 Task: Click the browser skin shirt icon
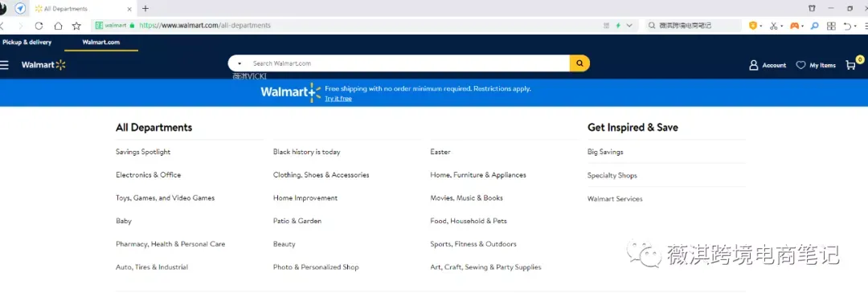click(812, 8)
